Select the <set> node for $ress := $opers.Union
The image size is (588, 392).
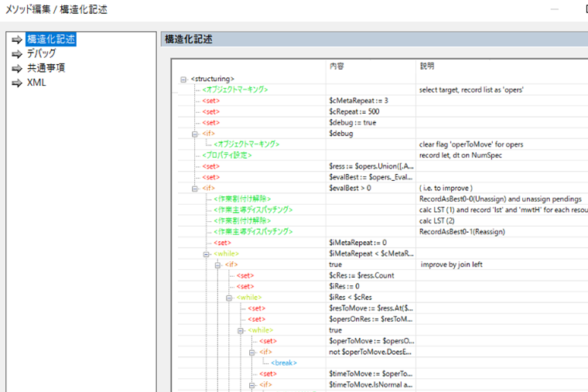(210, 166)
